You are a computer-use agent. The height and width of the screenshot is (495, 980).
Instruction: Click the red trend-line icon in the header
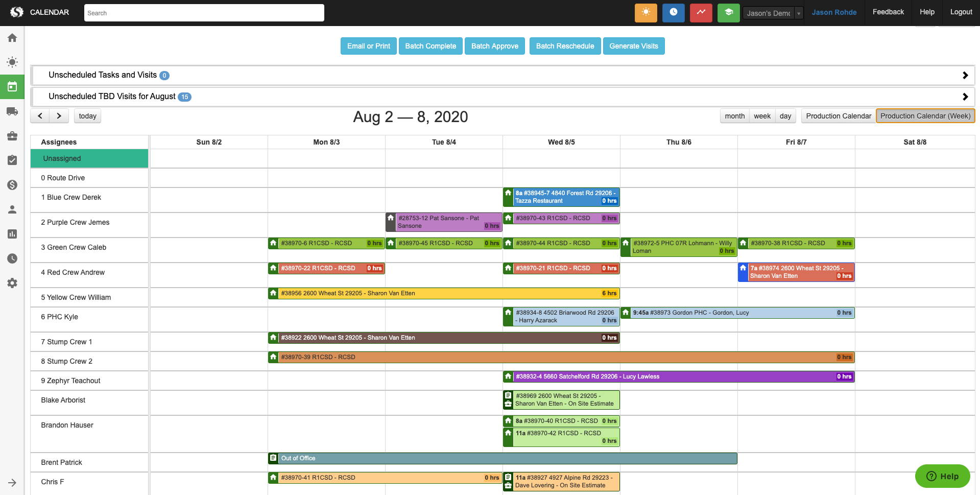701,13
